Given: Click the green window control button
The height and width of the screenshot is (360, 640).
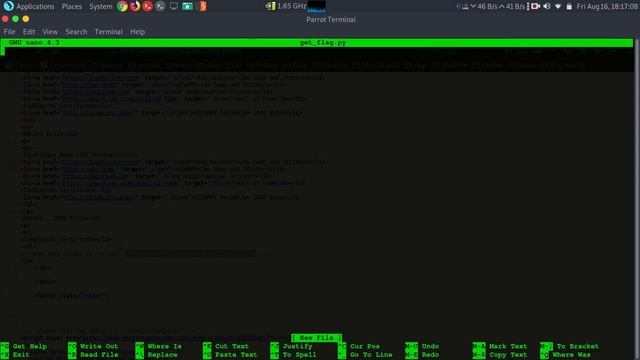Looking at the screenshot, I should tap(16, 19).
